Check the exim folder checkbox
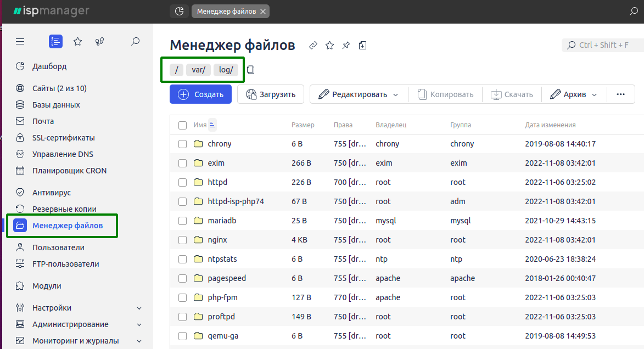Image resolution: width=644 pixels, height=349 pixels. pyautogui.click(x=183, y=164)
